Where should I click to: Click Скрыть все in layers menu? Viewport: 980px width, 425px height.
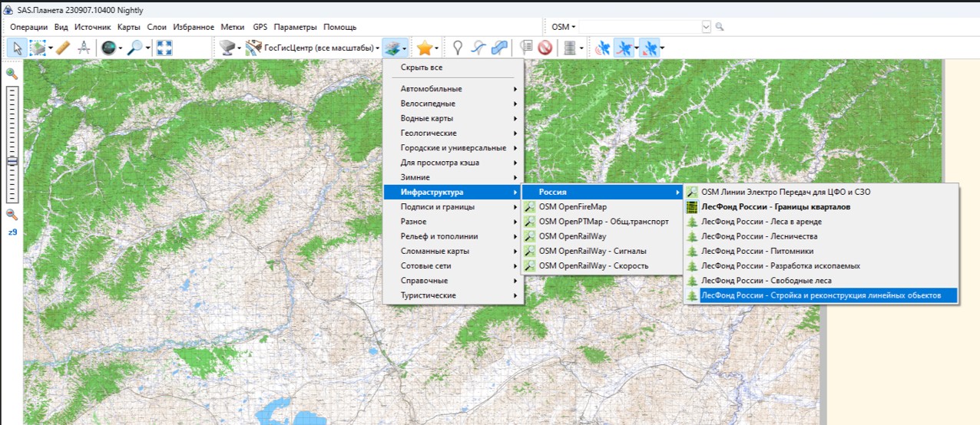[x=422, y=68]
